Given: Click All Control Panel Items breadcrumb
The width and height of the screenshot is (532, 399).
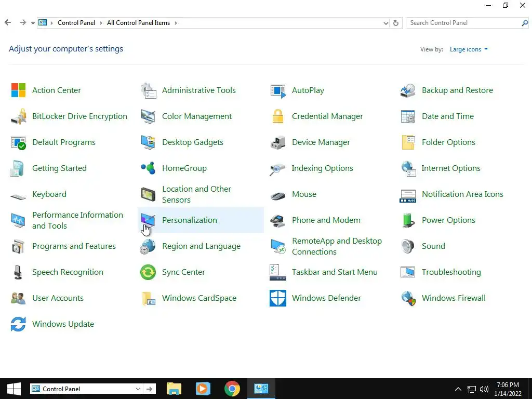Looking at the screenshot, I should point(138,23).
